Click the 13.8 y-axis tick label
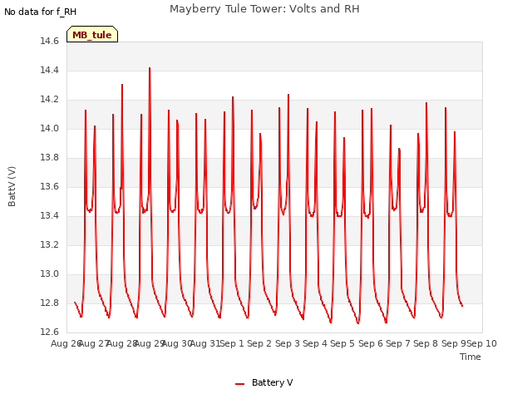Viewport: 532px width, 399px height. [50, 157]
